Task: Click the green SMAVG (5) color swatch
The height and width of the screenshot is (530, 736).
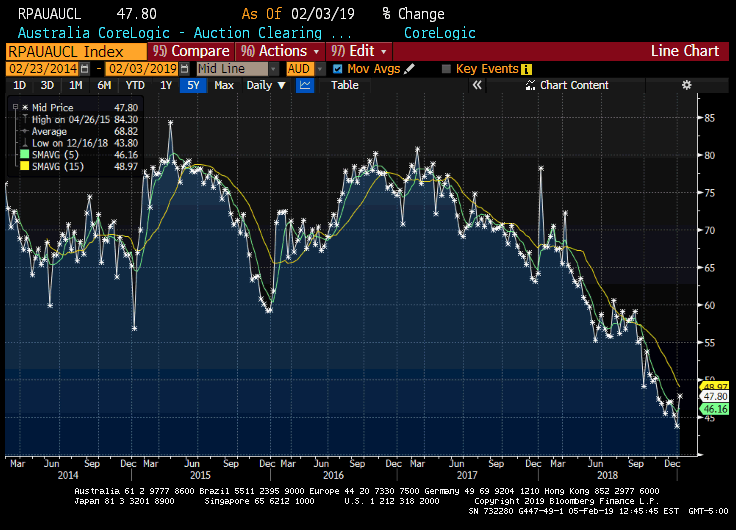Action: (24, 154)
